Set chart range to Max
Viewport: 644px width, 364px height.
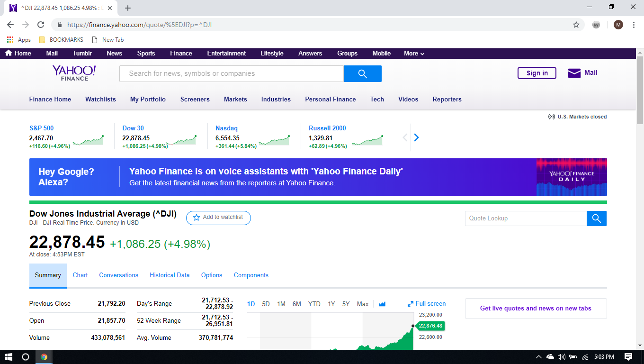tap(363, 304)
